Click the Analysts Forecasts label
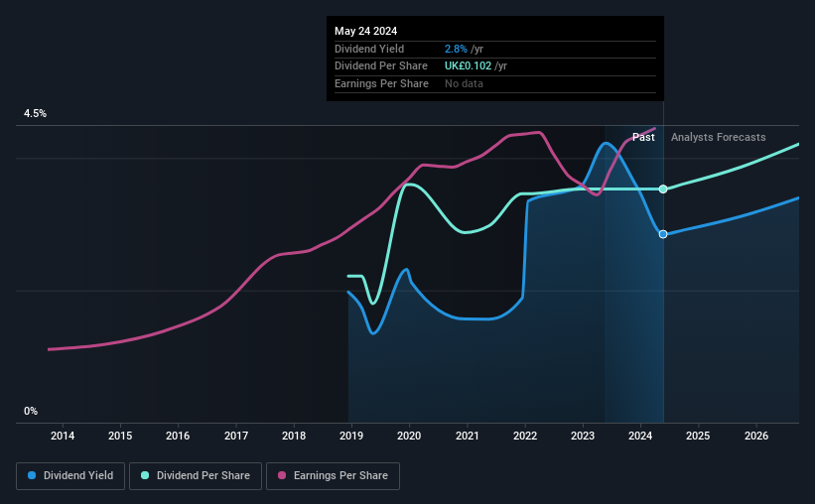This screenshot has width=815, height=504. click(x=719, y=137)
